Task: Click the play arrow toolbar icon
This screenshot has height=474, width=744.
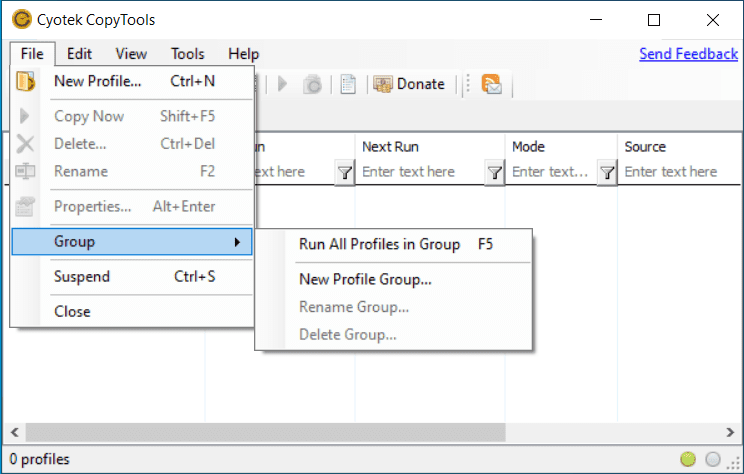Action: tap(283, 84)
